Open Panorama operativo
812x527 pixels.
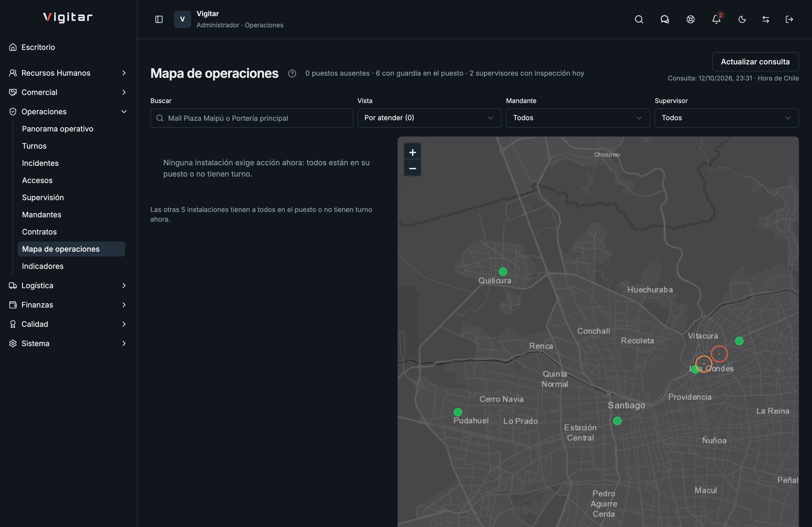click(x=71, y=129)
